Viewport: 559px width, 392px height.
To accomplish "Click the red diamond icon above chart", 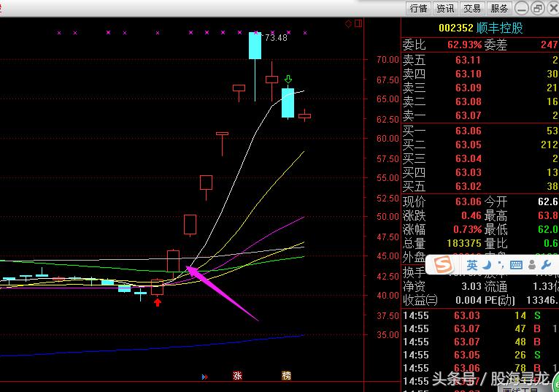I will [349, 24].
